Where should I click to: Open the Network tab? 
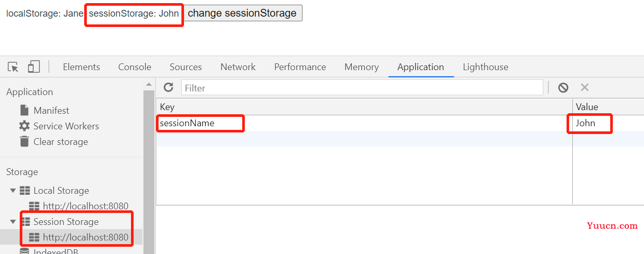pos(238,67)
